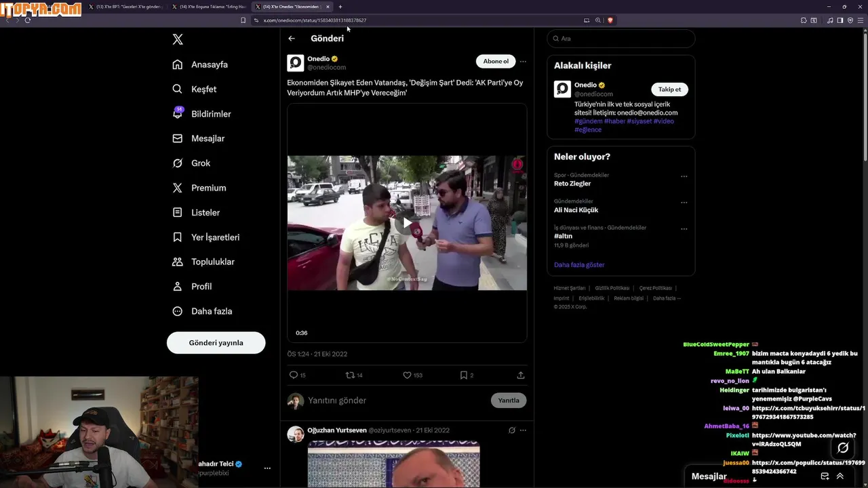Viewport: 868px width, 488px height.
Task: Click zoom magnifier icon in address bar
Action: [598, 20]
